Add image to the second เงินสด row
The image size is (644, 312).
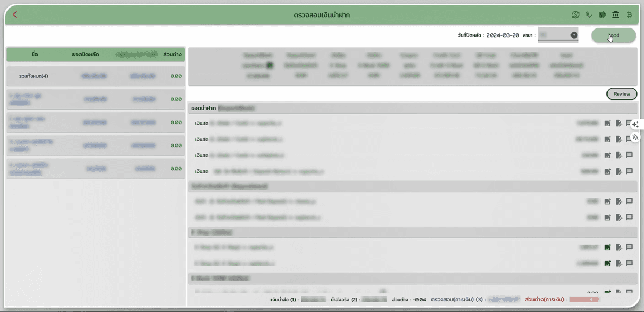(x=608, y=139)
